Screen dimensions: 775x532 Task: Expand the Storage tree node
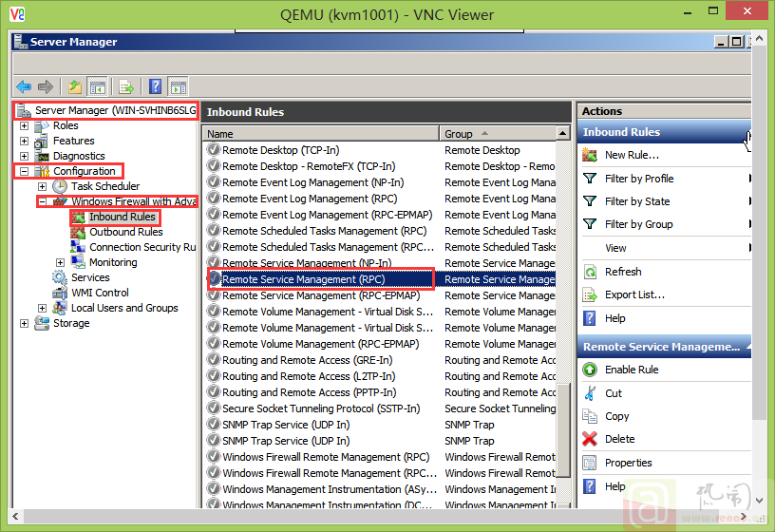click(24, 323)
